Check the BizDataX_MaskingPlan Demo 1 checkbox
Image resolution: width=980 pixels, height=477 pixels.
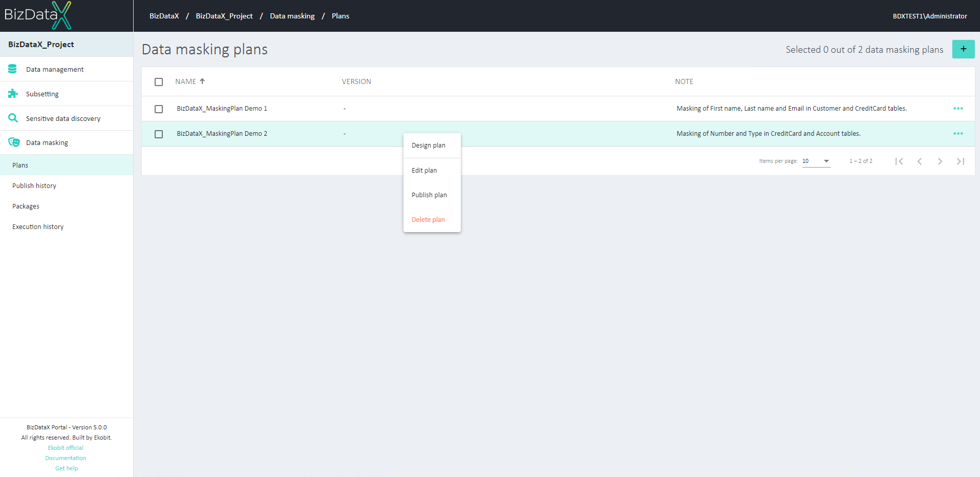pyautogui.click(x=159, y=109)
